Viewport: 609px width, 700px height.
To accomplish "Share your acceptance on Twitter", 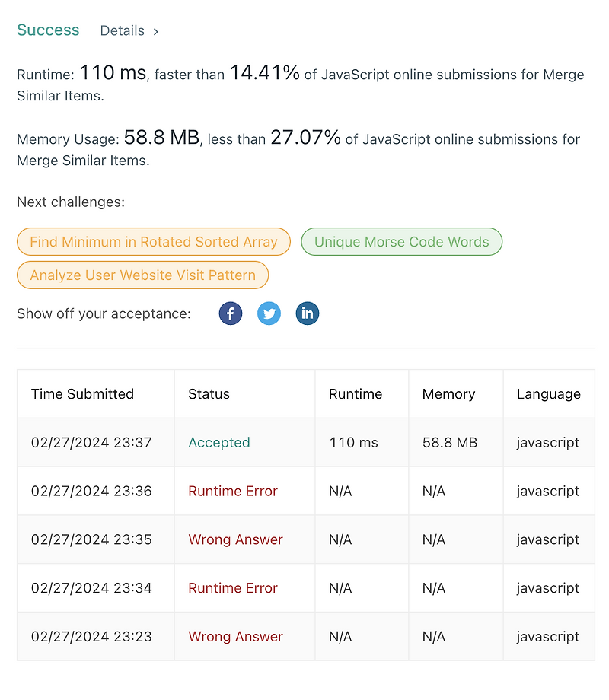I will [269, 313].
